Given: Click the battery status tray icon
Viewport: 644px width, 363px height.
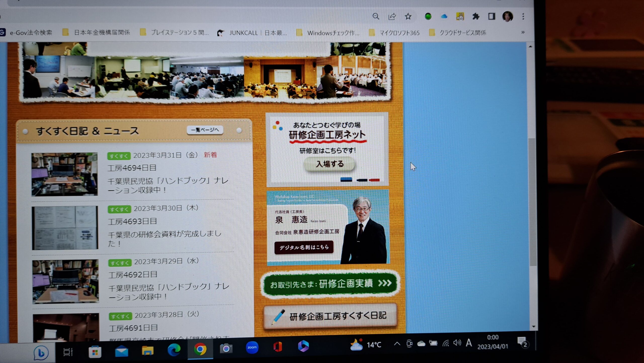Looking at the screenshot, I should click(433, 343).
